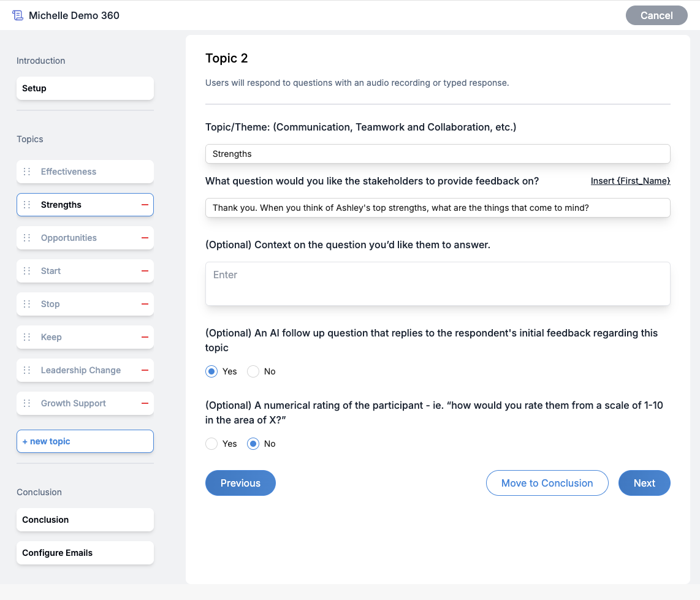This screenshot has height=600, width=700.
Task: Select No for AI follow up question
Action: pyautogui.click(x=253, y=371)
